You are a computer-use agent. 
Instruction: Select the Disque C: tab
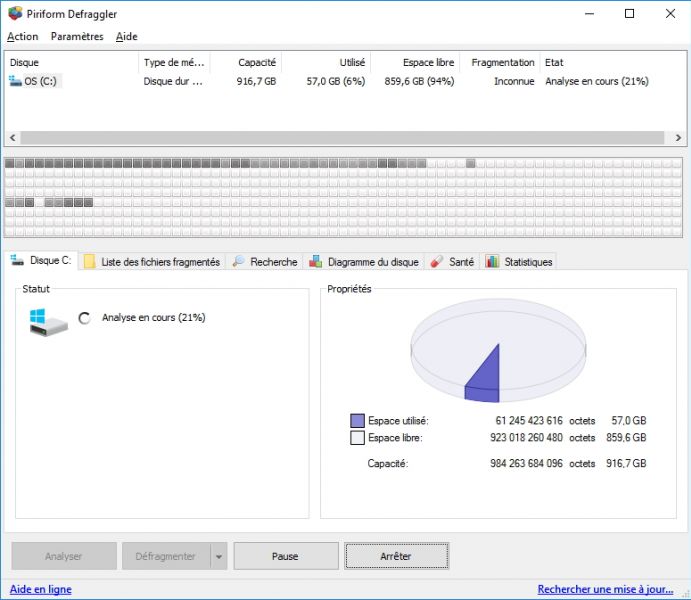click(41, 260)
